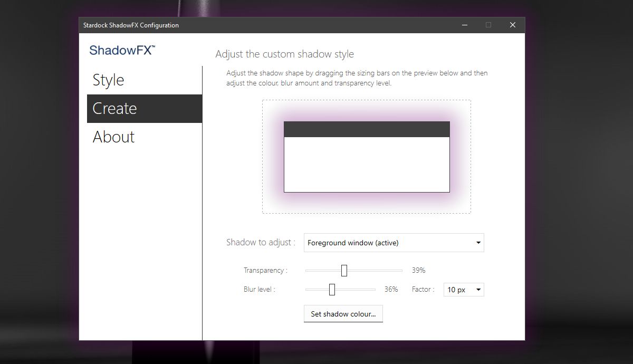Click 'Adjust the custom shadow style' heading
This screenshot has width=633, height=364.
[284, 54]
